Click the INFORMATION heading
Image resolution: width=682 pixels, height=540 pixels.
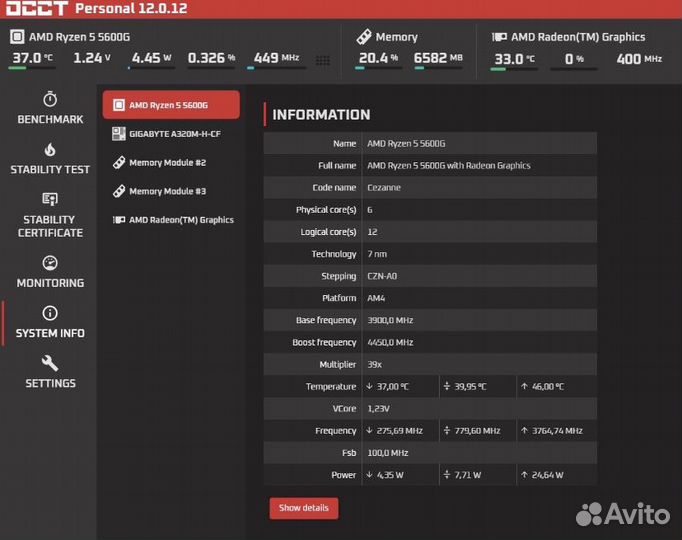[321, 115]
